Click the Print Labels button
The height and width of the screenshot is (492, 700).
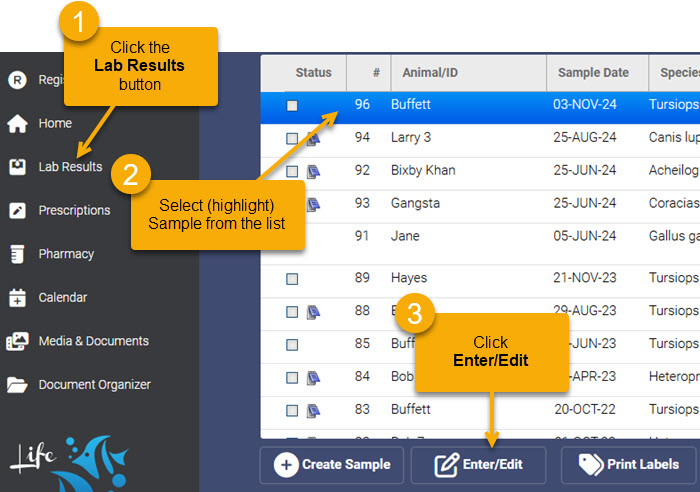pyautogui.click(x=628, y=465)
